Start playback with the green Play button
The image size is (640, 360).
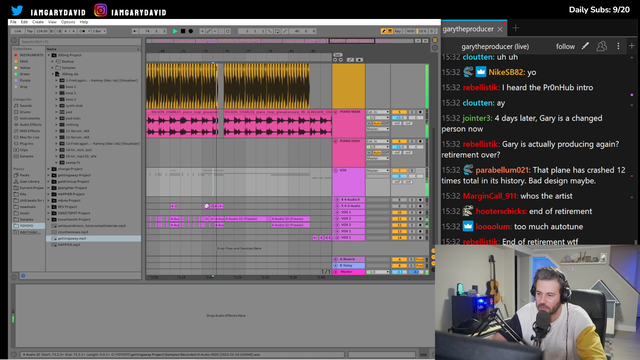coord(175,31)
